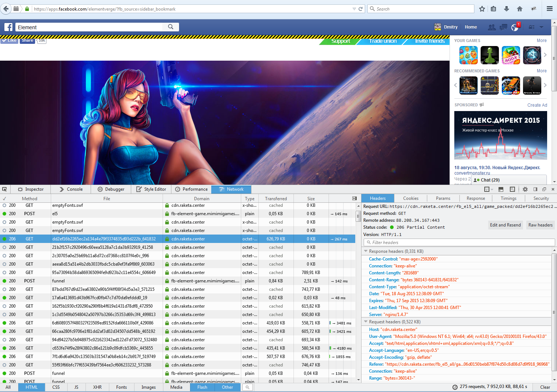Click the Filter headers input field
The height and width of the screenshot is (392, 557).
coord(459,243)
